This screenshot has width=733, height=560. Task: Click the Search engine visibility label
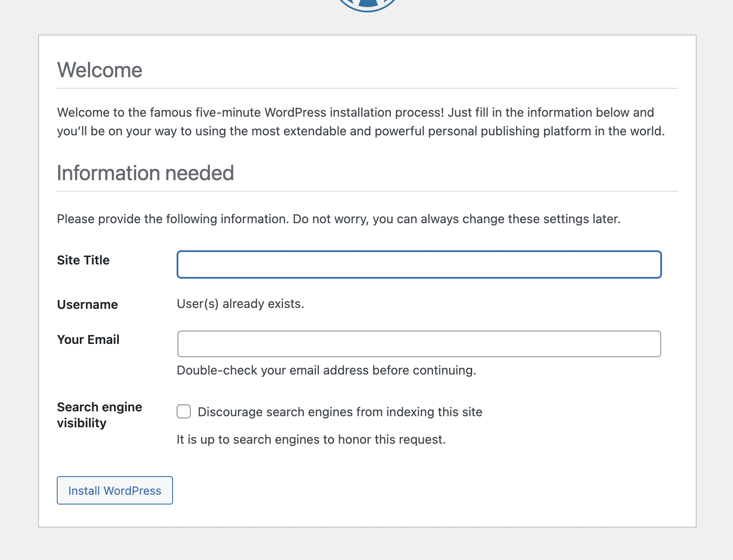[100, 415]
